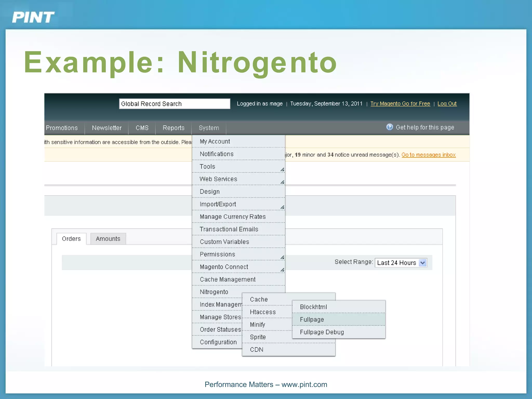Open the Reports menu
532x399 pixels.
(173, 128)
